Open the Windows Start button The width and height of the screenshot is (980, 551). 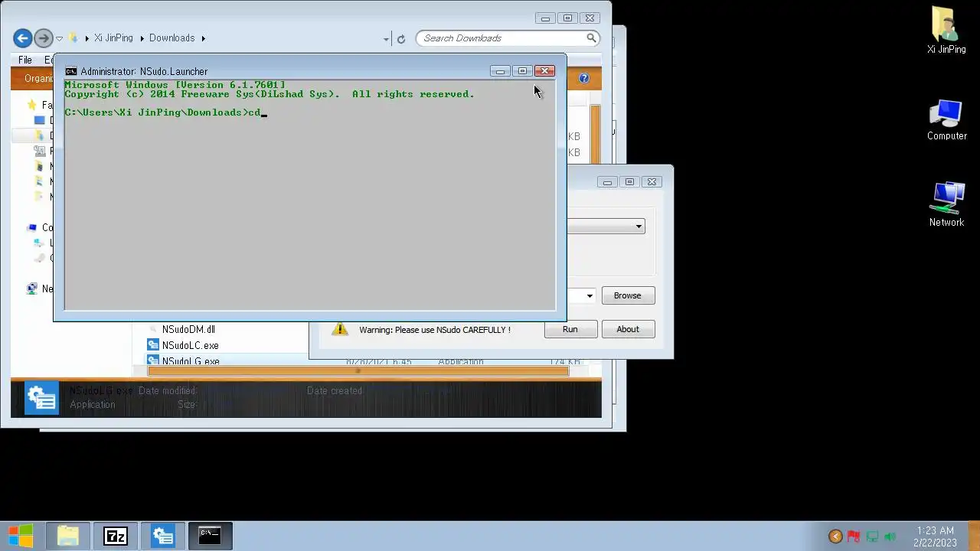pos(21,536)
